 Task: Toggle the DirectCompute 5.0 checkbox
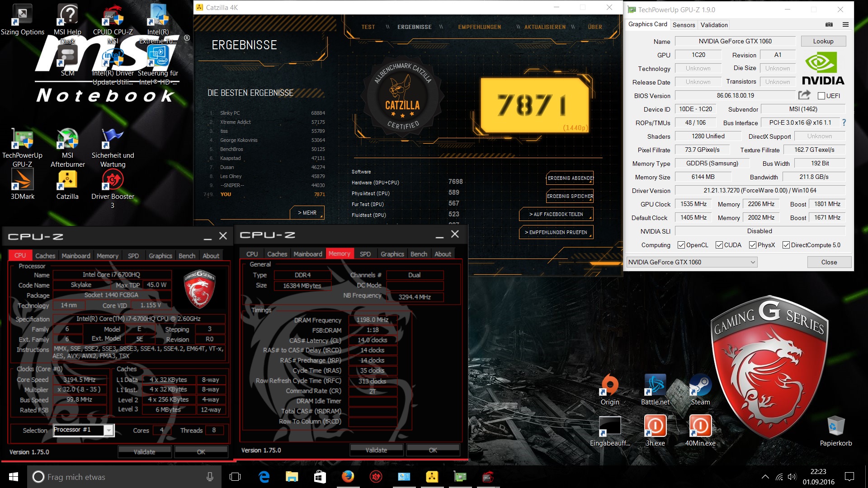(786, 245)
